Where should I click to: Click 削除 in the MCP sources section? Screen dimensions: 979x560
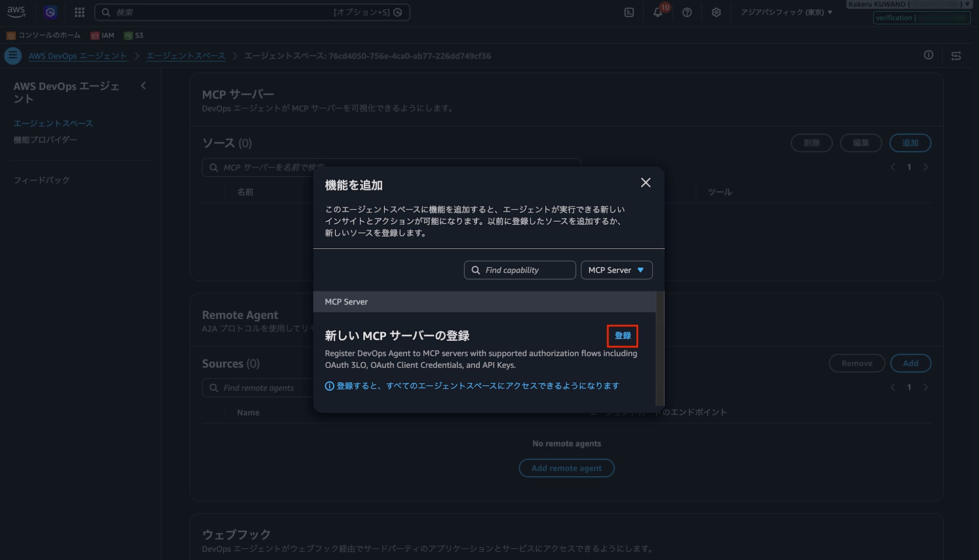[x=812, y=143]
